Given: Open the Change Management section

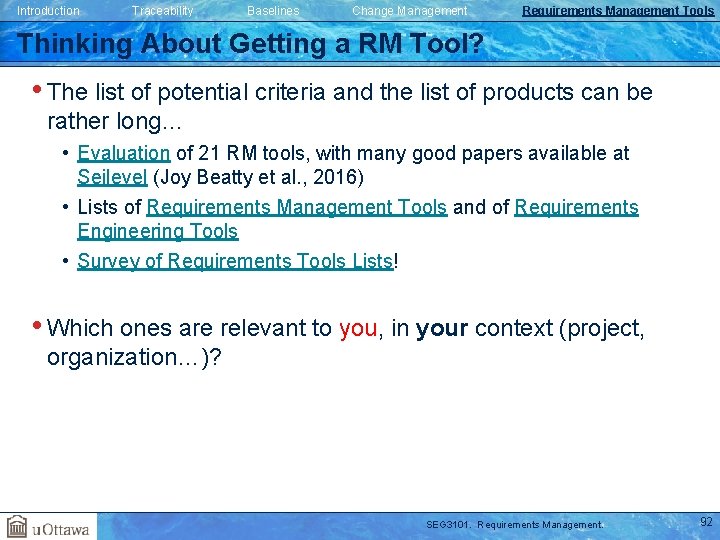Looking at the screenshot, I should click(410, 11).
